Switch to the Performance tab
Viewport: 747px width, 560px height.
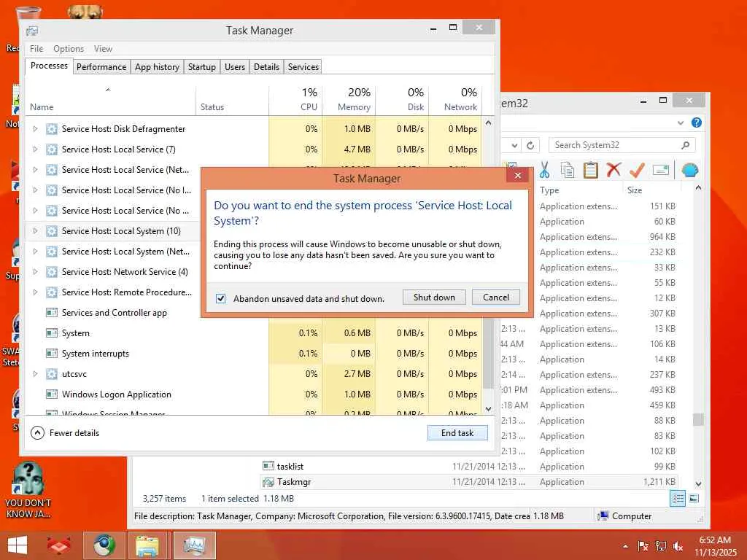[101, 67]
